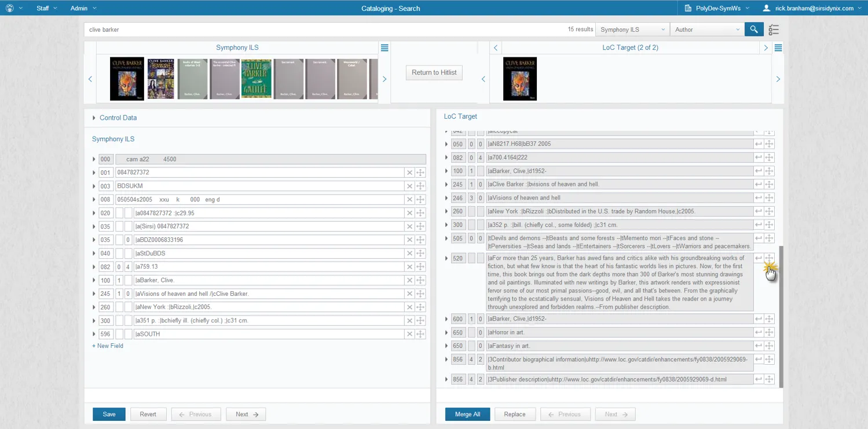Click move handle for LoC 650 Fantasy in art
Screen dimensions: 868x429
769,346
